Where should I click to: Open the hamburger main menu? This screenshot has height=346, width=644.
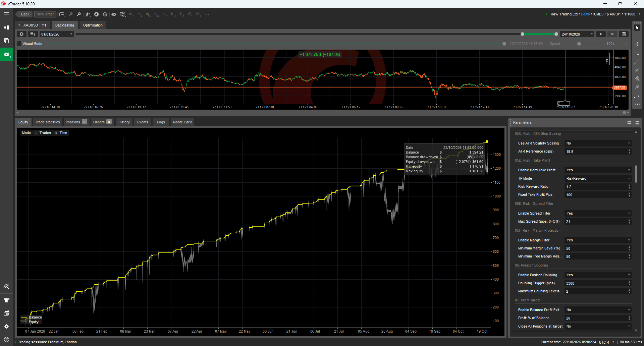click(6, 14)
